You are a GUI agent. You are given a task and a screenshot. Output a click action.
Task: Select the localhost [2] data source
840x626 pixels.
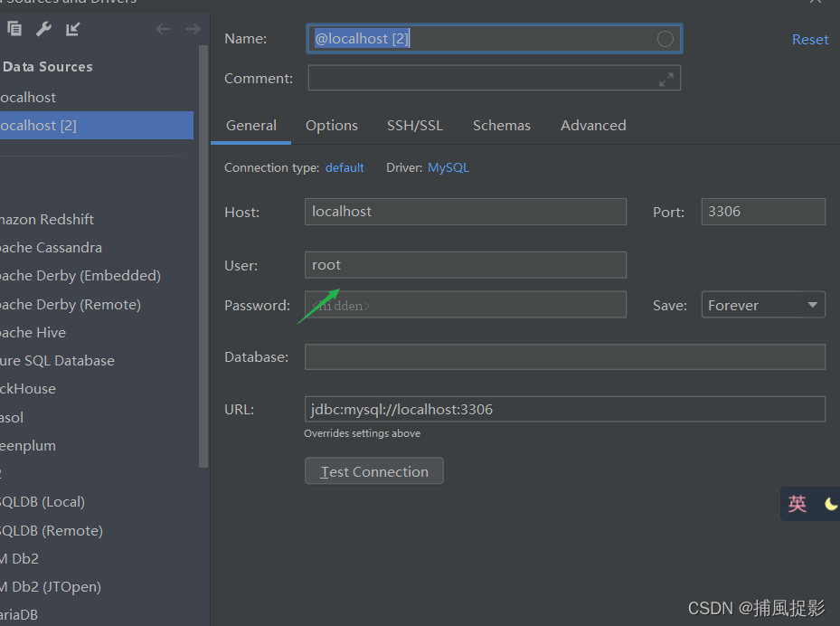click(97, 126)
